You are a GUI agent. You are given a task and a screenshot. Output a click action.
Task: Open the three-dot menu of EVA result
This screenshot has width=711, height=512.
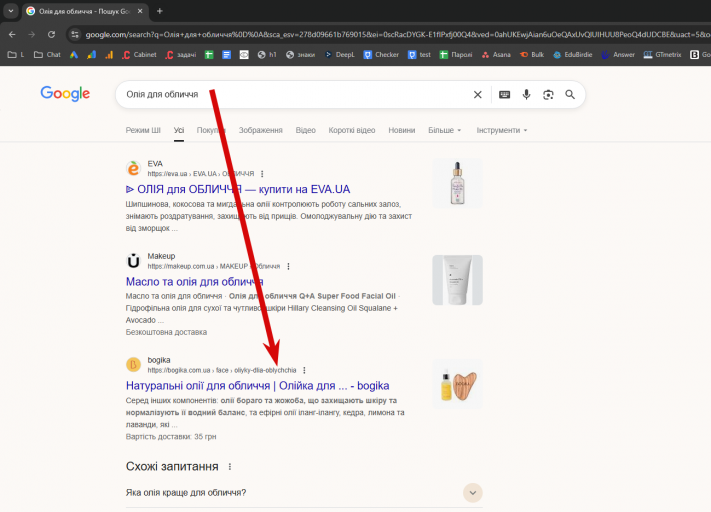coord(262,174)
